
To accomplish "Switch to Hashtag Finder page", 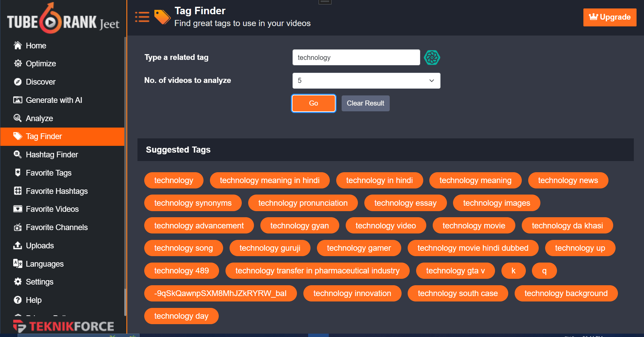I will [62, 155].
